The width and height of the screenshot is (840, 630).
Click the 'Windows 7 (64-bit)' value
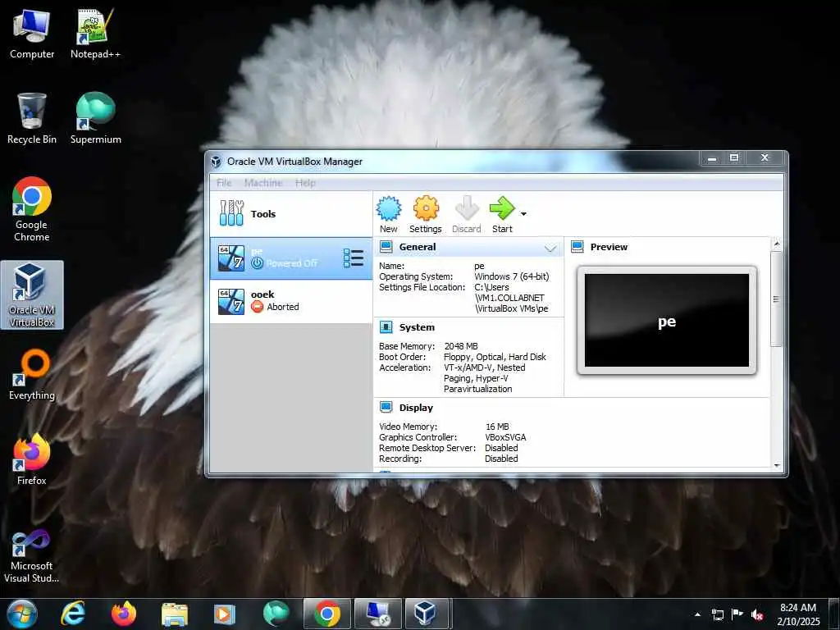tap(512, 276)
